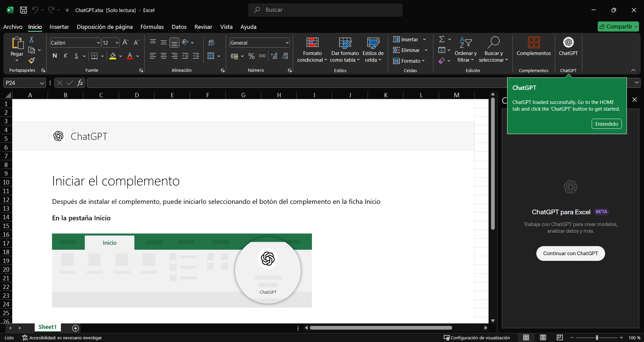Click the accessibility checker status icon
The image size is (644, 342).
(25, 338)
